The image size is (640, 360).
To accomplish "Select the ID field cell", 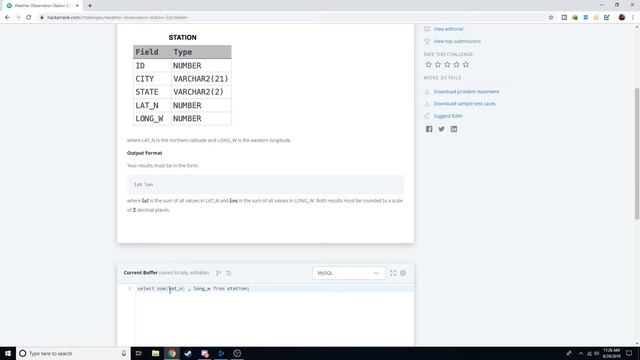I will 152,65.
